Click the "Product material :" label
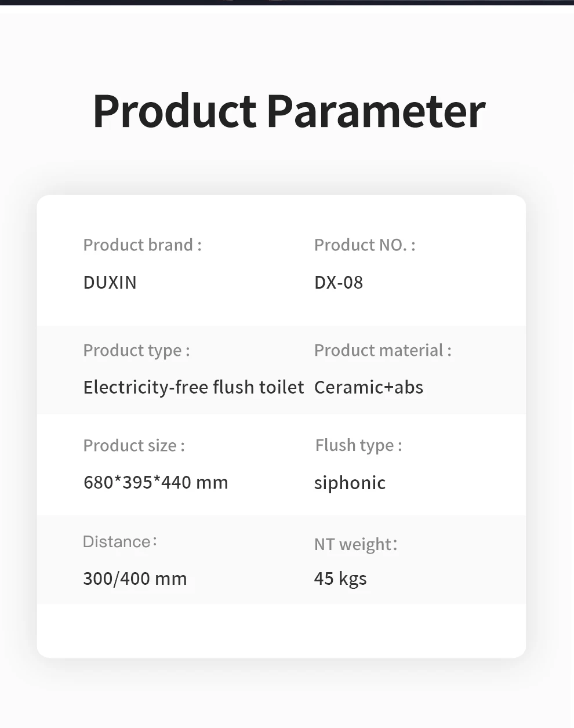574x728 pixels. 383,350
